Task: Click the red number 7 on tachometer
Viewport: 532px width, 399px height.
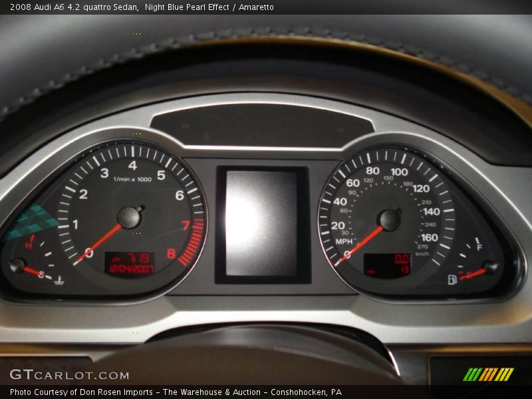Action: point(186,225)
